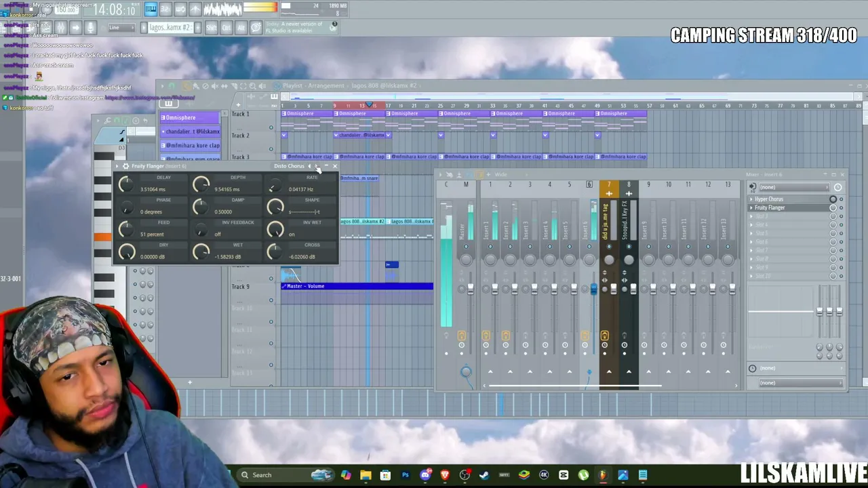Adjust the Flanger DELAY knob
Viewport: 868px width, 488px height.
click(x=126, y=185)
